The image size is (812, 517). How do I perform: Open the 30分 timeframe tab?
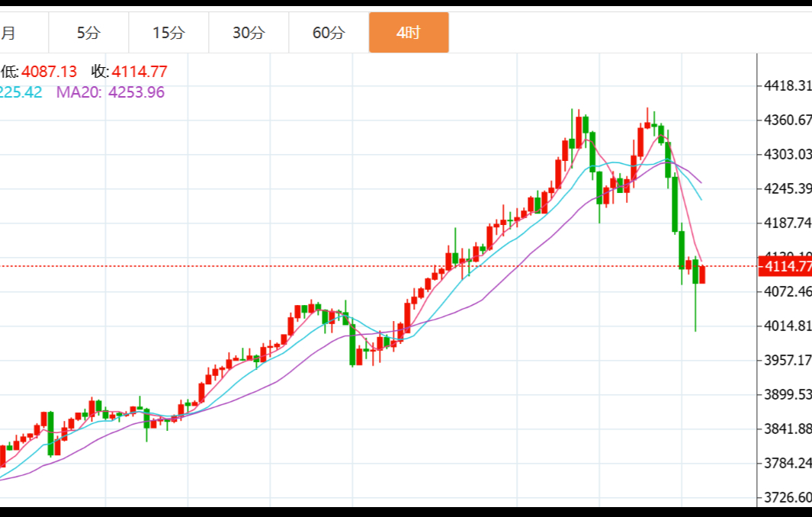coord(249,33)
